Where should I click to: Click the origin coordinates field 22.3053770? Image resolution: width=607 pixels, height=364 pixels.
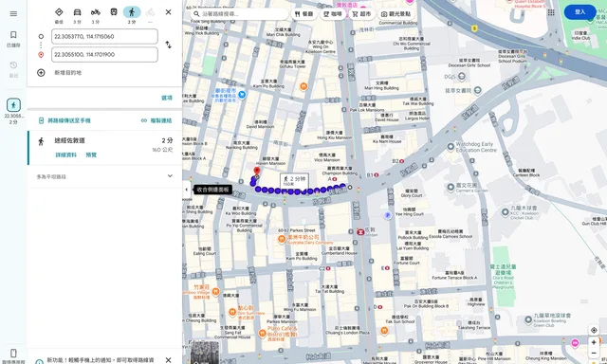(104, 36)
